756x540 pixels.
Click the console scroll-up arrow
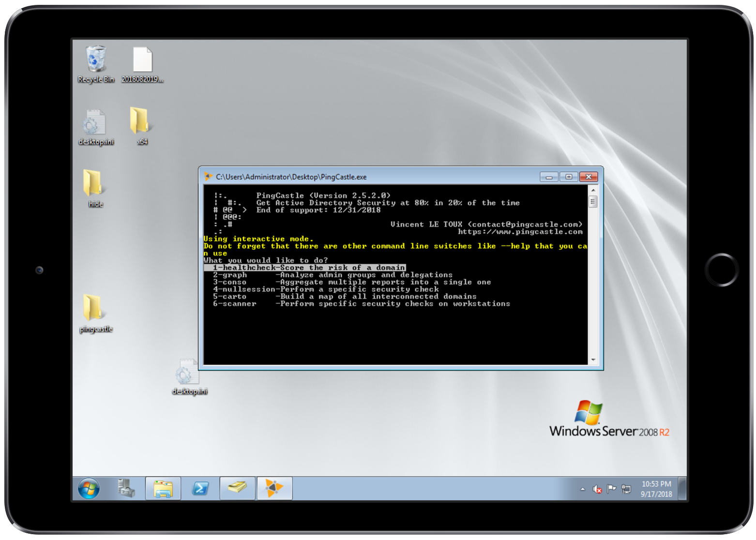click(x=593, y=190)
